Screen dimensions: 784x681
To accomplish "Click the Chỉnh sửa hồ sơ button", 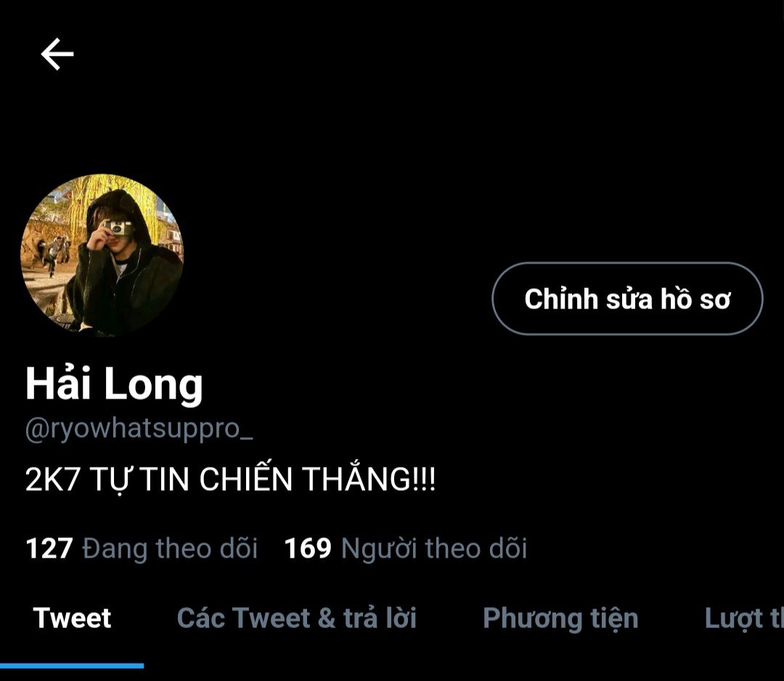I will coord(627,298).
